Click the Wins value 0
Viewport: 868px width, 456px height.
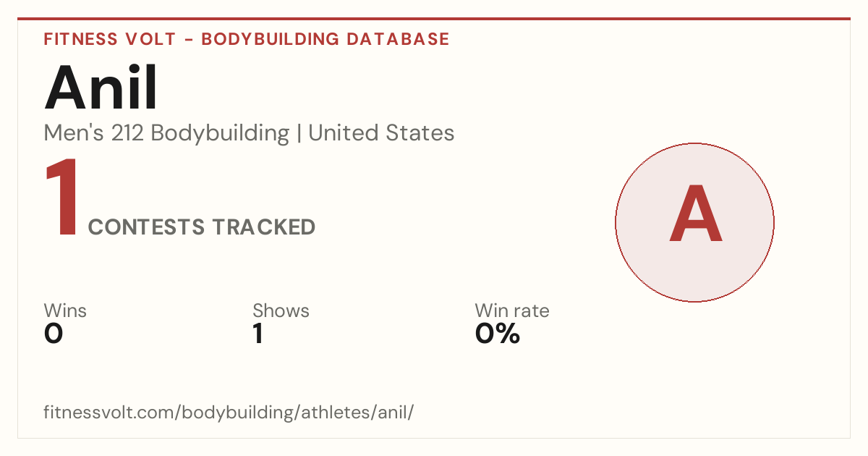point(54,334)
